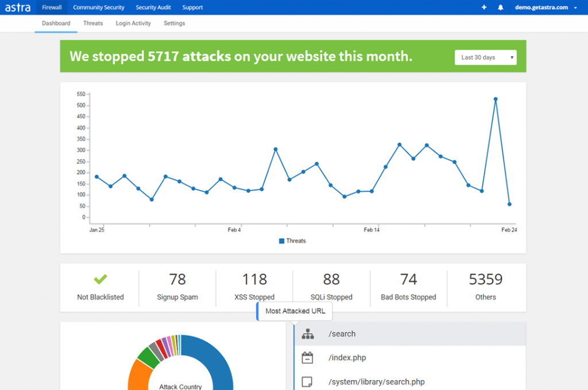The height and width of the screenshot is (390, 588).
Task: Open the Security Audit menu
Action: [x=153, y=7]
